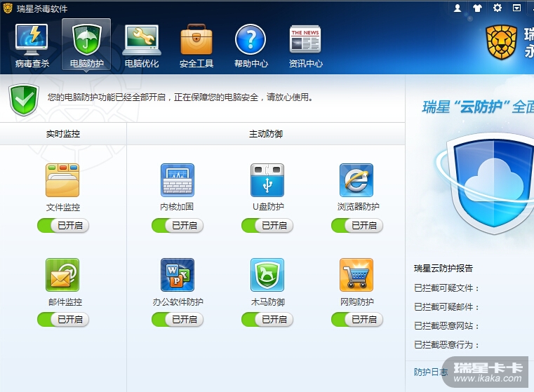Click the 内核加固 label text

(x=177, y=207)
